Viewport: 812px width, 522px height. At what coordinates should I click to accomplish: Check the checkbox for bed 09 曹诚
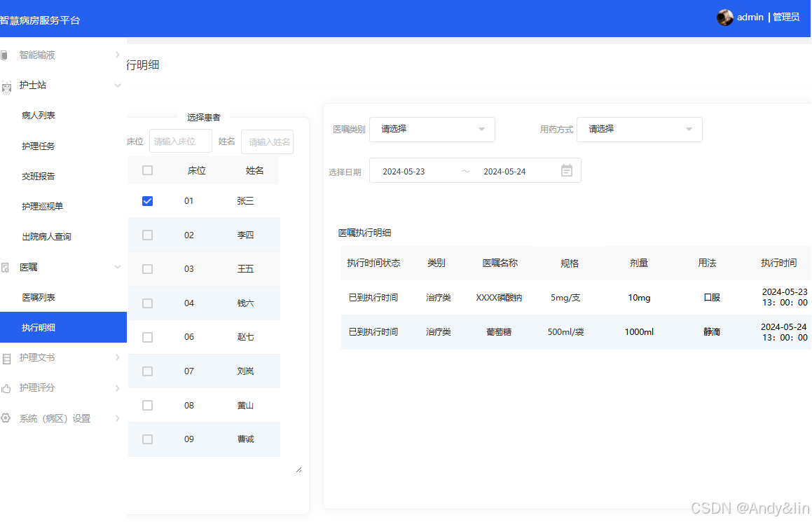click(x=148, y=439)
